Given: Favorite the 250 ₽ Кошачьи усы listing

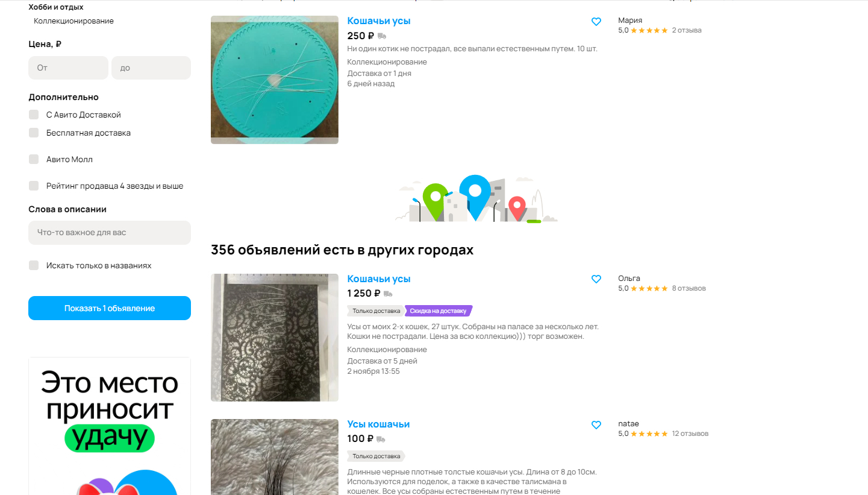Looking at the screenshot, I should click(596, 22).
